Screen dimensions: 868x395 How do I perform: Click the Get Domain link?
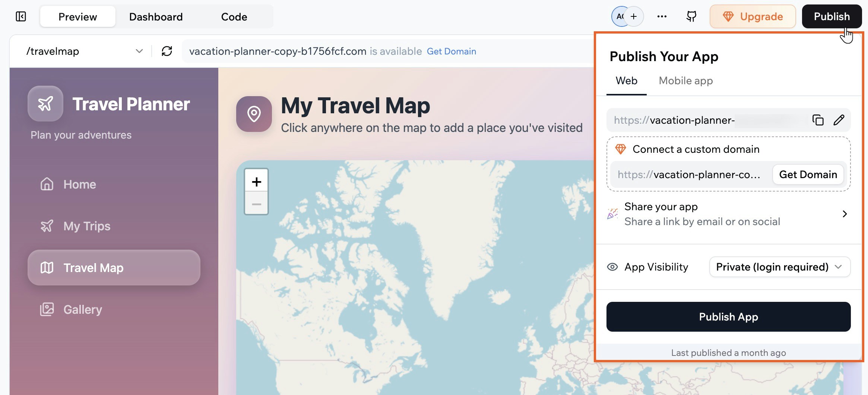[x=452, y=51]
